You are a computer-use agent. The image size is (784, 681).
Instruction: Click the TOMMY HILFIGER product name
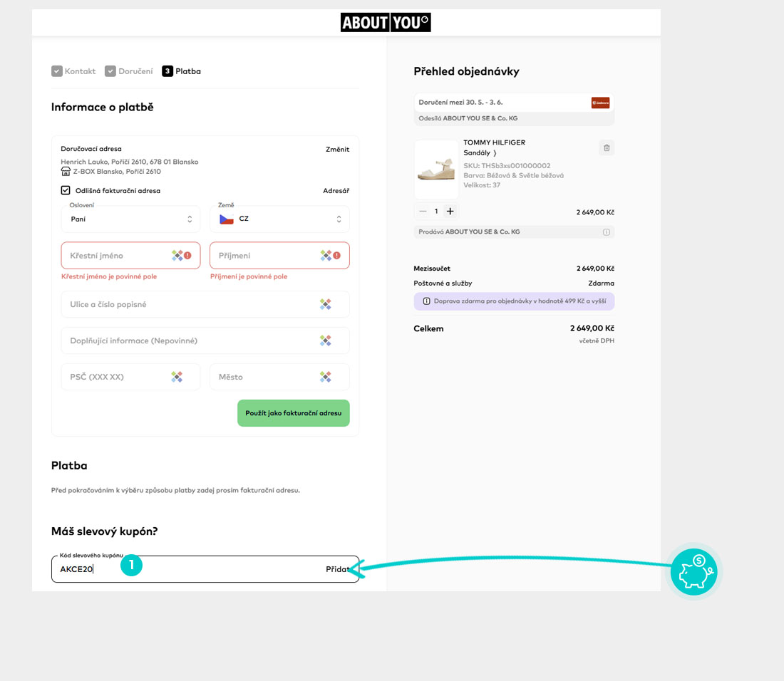(x=495, y=142)
